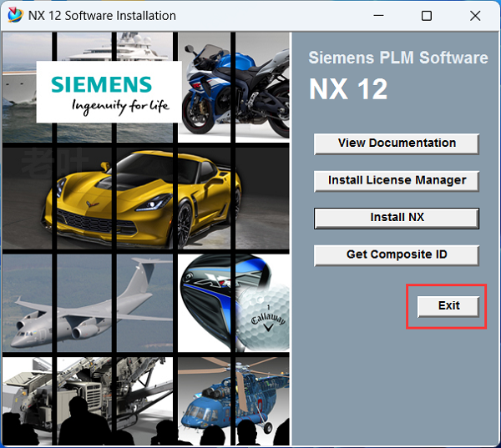Exit the installer using Exit button
Viewport: 501px width, 448px height.
[449, 306]
